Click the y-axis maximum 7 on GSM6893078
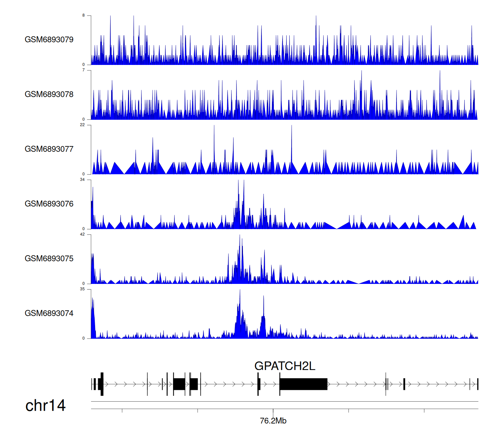The height and width of the screenshot is (444, 504). (x=84, y=70)
